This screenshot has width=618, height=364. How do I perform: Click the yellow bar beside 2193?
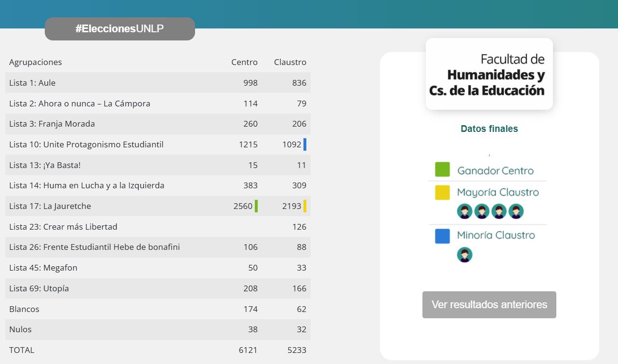point(305,206)
